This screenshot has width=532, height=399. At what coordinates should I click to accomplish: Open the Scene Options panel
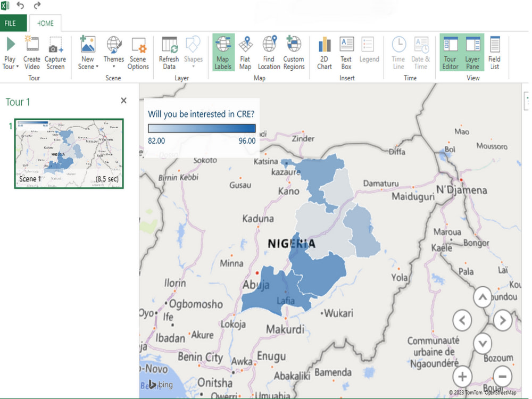pyautogui.click(x=138, y=52)
